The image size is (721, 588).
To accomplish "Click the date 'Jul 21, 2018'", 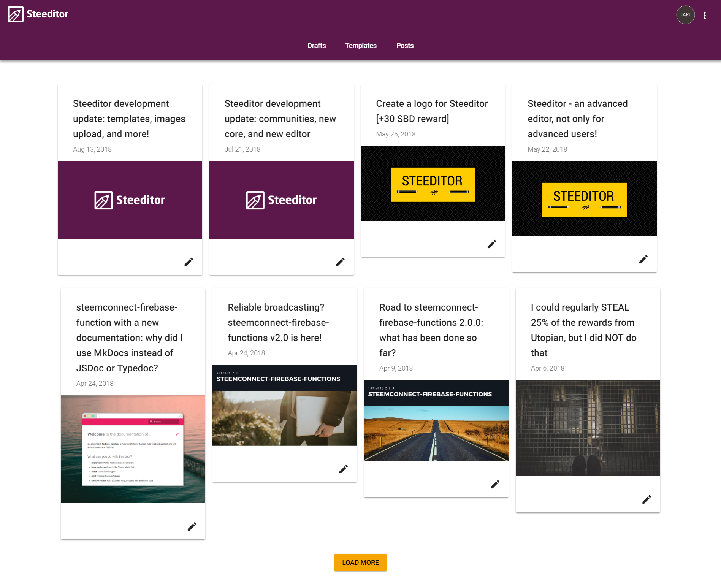I will 242,149.
